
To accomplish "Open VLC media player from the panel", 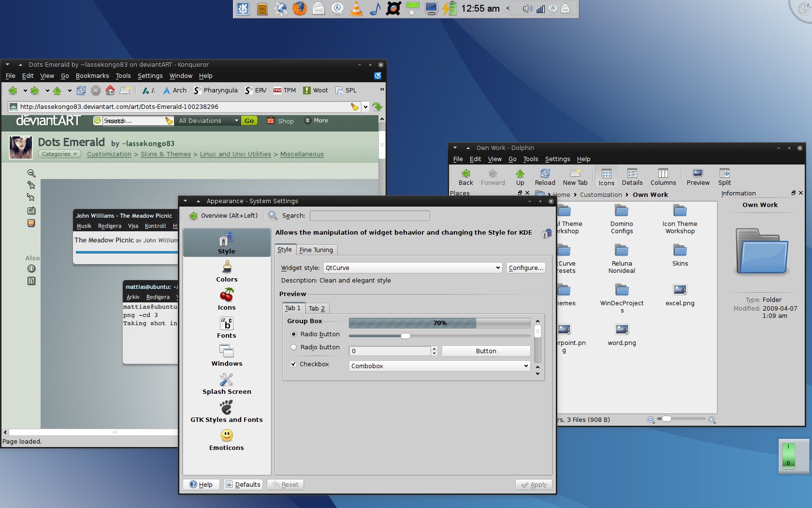I will pos(356,8).
